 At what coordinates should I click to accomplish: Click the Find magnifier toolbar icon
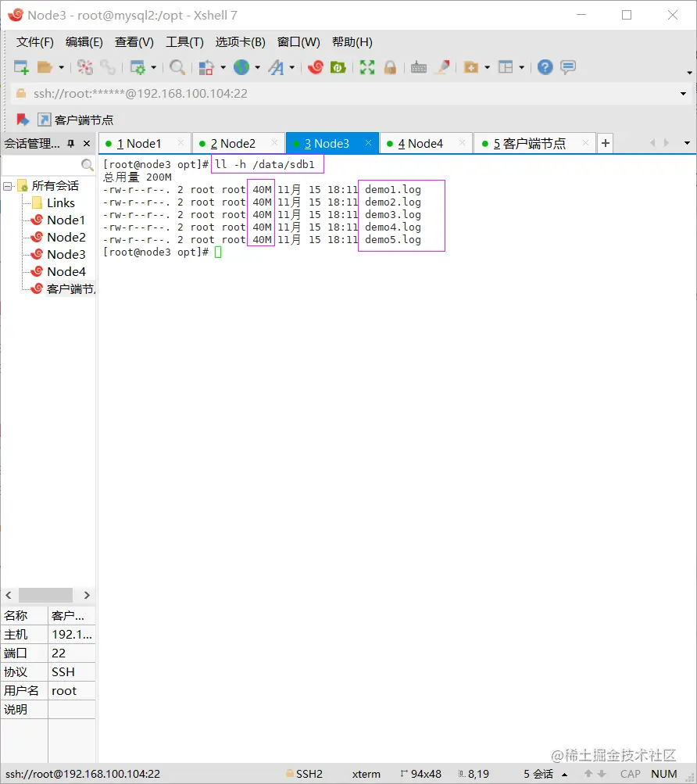coord(177,67)
